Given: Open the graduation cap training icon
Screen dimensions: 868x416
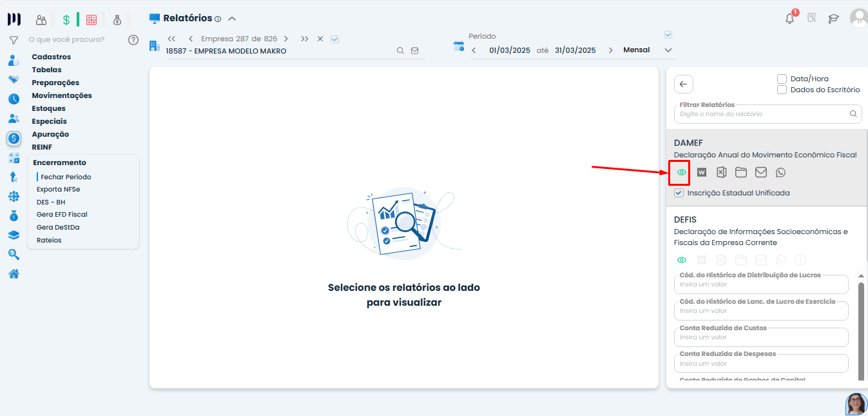Looking at the screenshot, I should point(834,19).
